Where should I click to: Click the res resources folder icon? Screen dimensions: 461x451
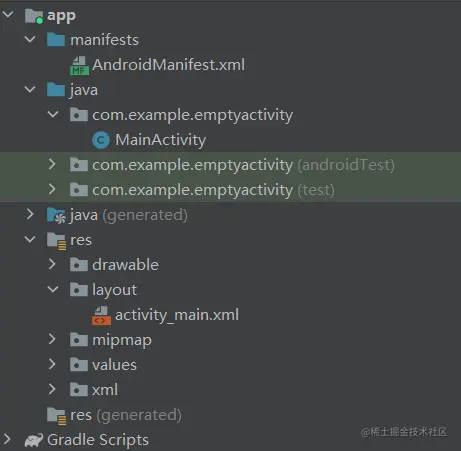(x=56, y=241)
